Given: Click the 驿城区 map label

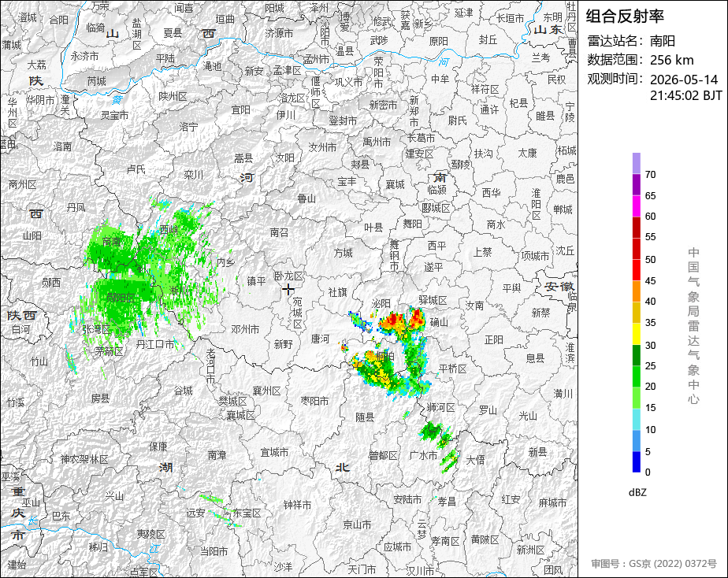Looking at the screenshot, I should click(x=433, y=300).
